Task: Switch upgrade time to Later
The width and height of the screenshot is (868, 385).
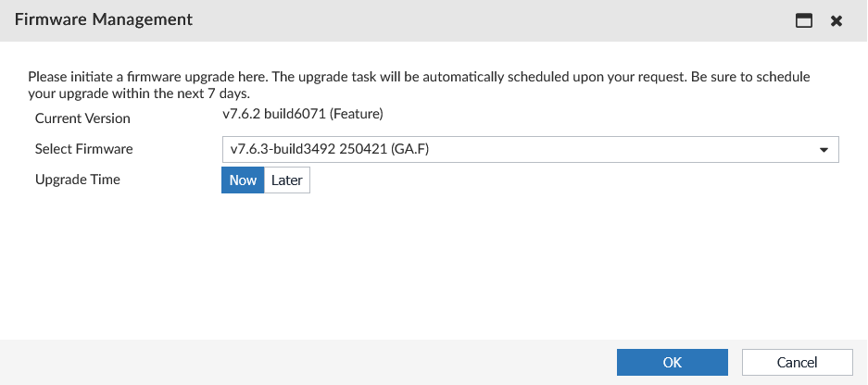Action: click(x=287, y=180)
